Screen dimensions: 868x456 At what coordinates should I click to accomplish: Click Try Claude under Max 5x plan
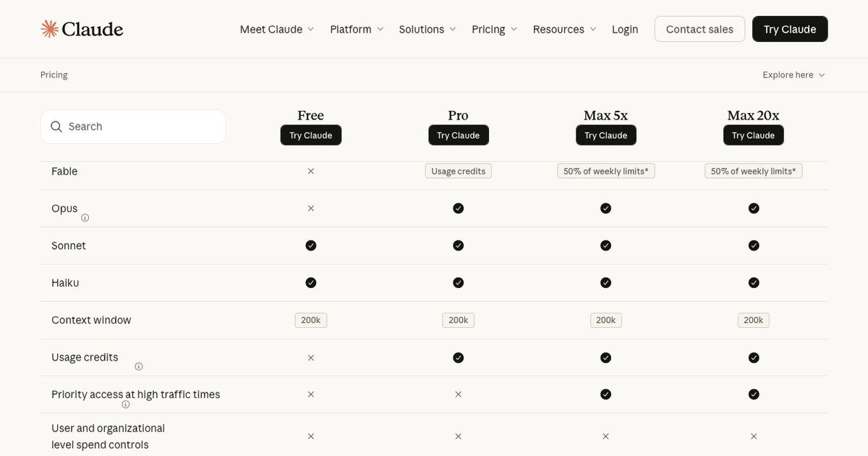(606, 135)
